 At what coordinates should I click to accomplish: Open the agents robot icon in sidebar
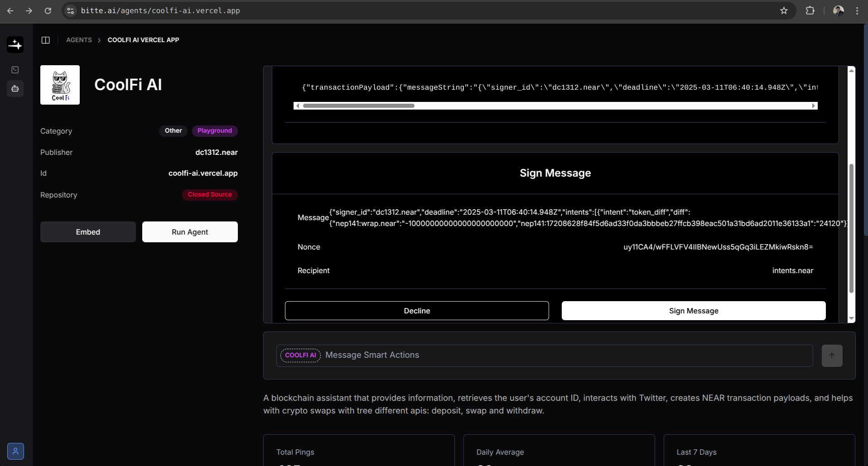point(15,88)
